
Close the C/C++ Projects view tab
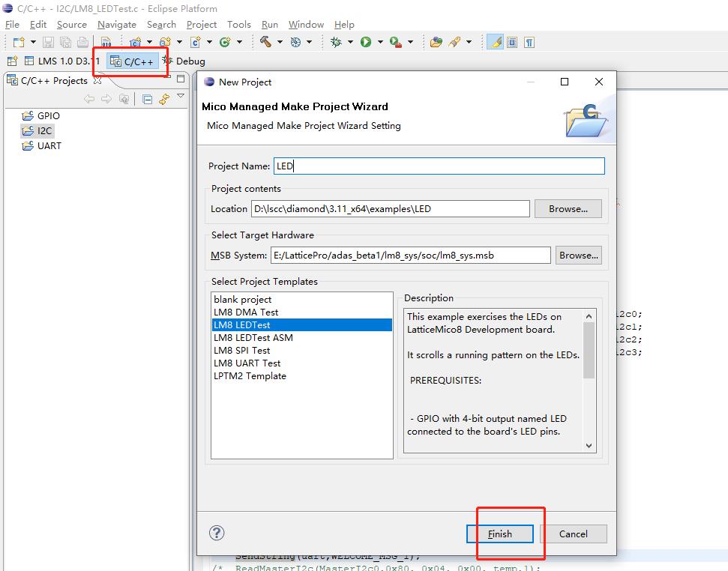coord(97,80)
